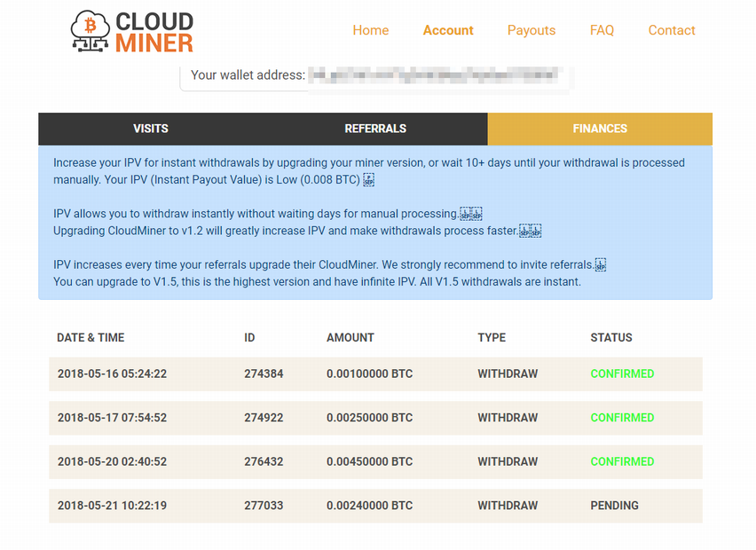Click the blurred wallet address field
This screenshot has height=550, width=756.
coord(435,75)
